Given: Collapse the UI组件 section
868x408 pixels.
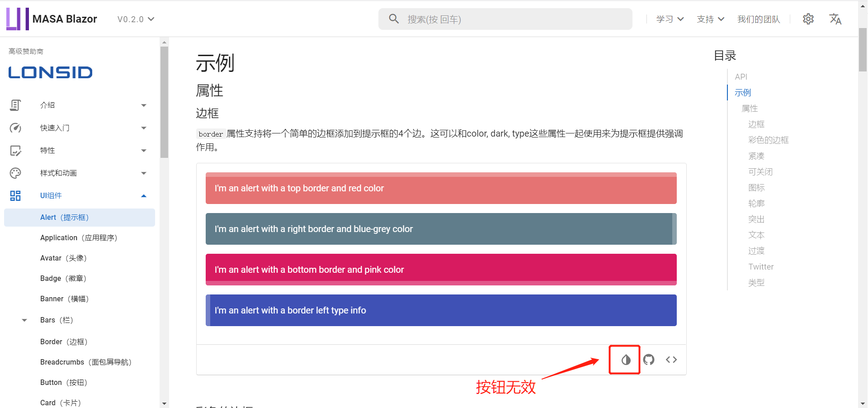Looking at the screenshot, I should pyautogui.click(x=144, y=195).
